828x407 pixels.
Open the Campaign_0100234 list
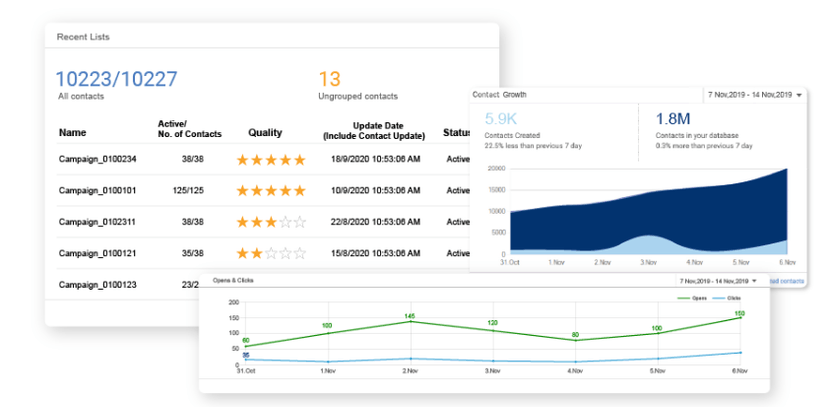97,159
